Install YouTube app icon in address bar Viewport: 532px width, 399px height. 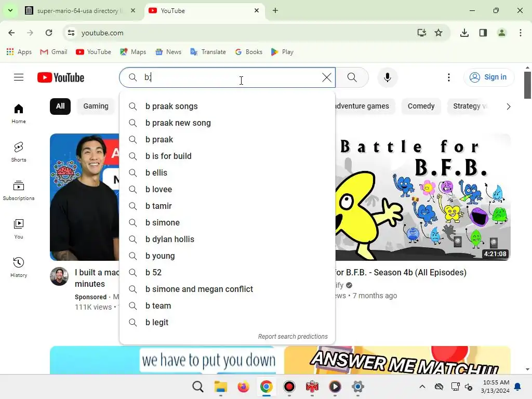tap(421, 33)
